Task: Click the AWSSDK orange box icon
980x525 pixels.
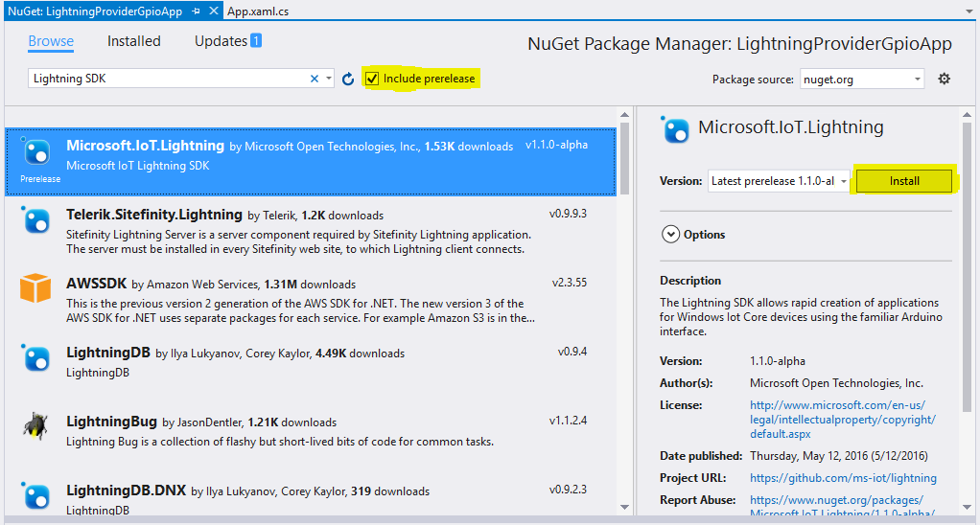Action: (35, 288)
